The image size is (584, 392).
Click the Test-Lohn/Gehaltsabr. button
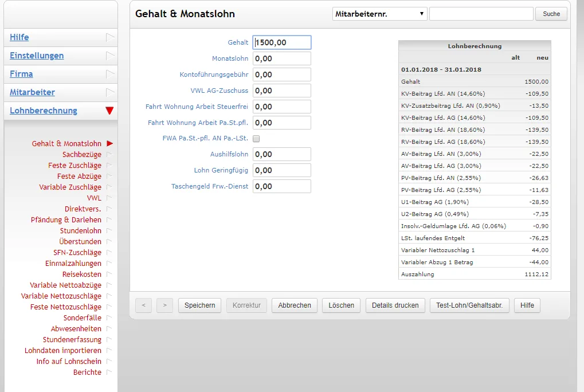(469, 305)
